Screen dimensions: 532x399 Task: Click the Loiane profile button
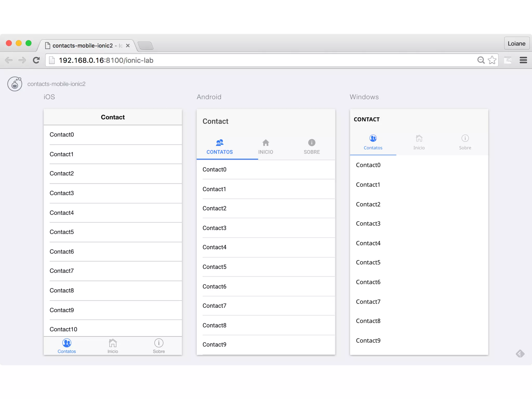coord(516,43)
